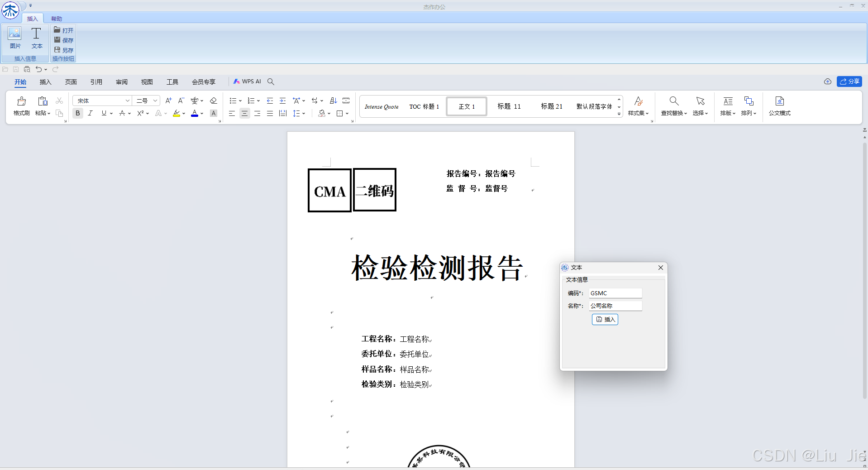Screen dimensions: 868x470
Task: Switch to the 页面 tab
Action: (x=71, y=82)
